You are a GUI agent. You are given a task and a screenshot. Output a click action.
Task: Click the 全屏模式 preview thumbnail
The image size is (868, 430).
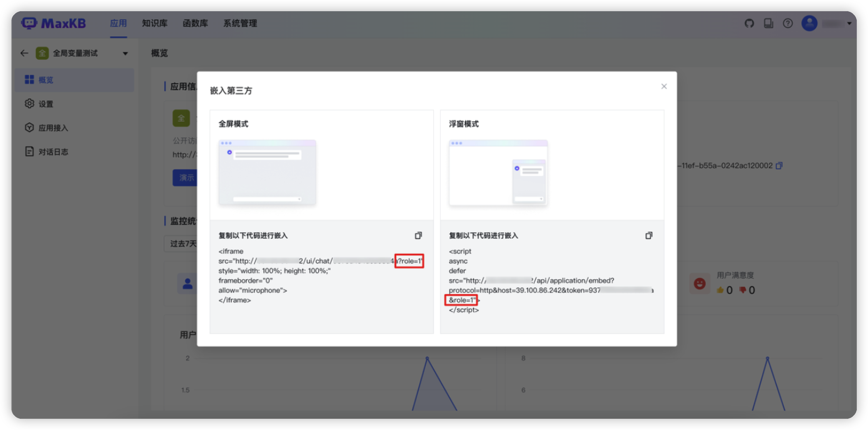click(x=267, y=172)
